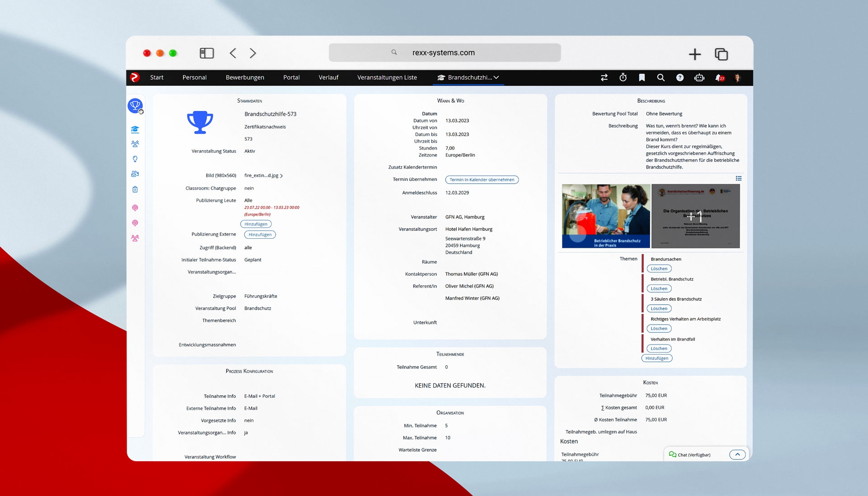
Task: Open the help question mark icon
Action: pos(679,77)
